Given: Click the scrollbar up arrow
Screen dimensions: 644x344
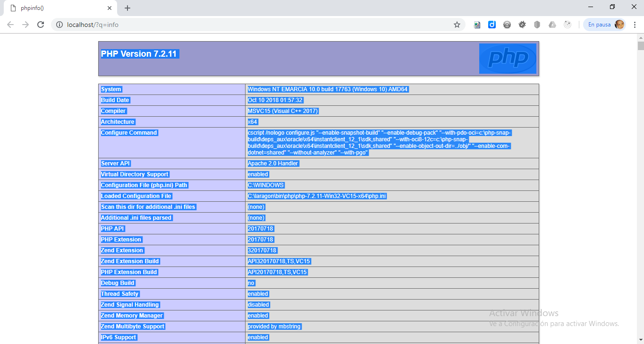Looking at the screenshot, I should 641,37.
